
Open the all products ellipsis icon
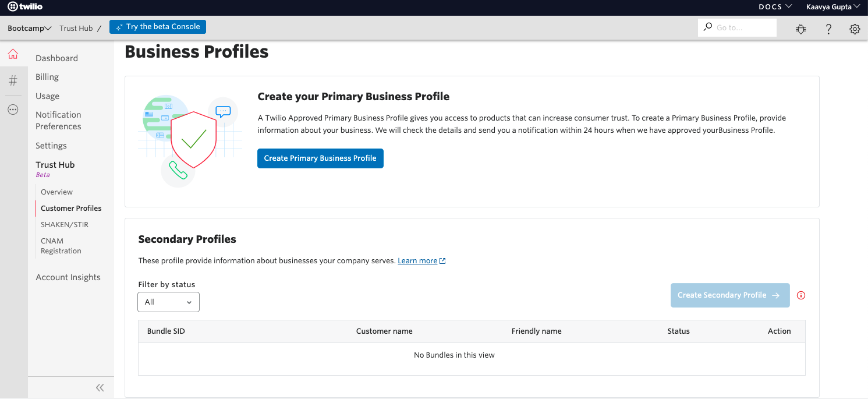(x=13, y=110)
